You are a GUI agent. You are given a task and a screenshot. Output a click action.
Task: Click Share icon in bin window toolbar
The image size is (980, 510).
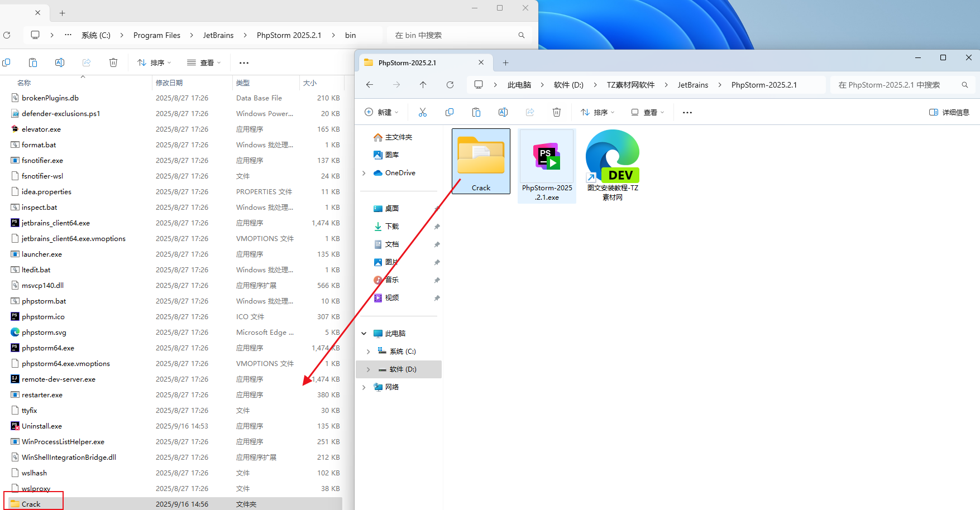coord(87,62)
